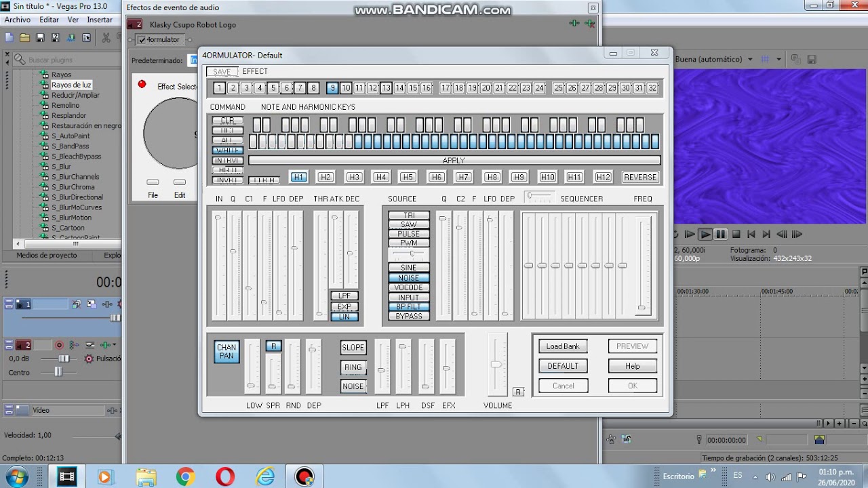The width and height of the screenshot is (868, 488).
Task: Click Copy snapshot icon above preview
Action: tap(796, 60)
